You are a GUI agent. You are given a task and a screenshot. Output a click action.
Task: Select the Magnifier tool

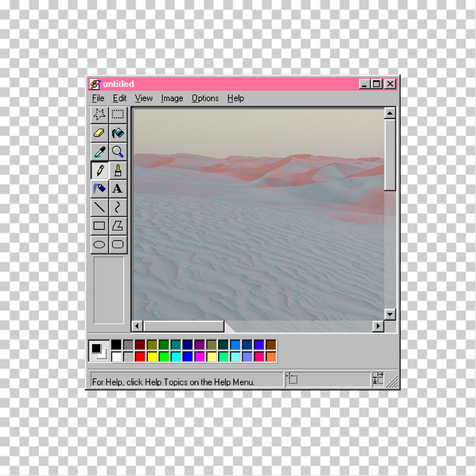[118, 152]
